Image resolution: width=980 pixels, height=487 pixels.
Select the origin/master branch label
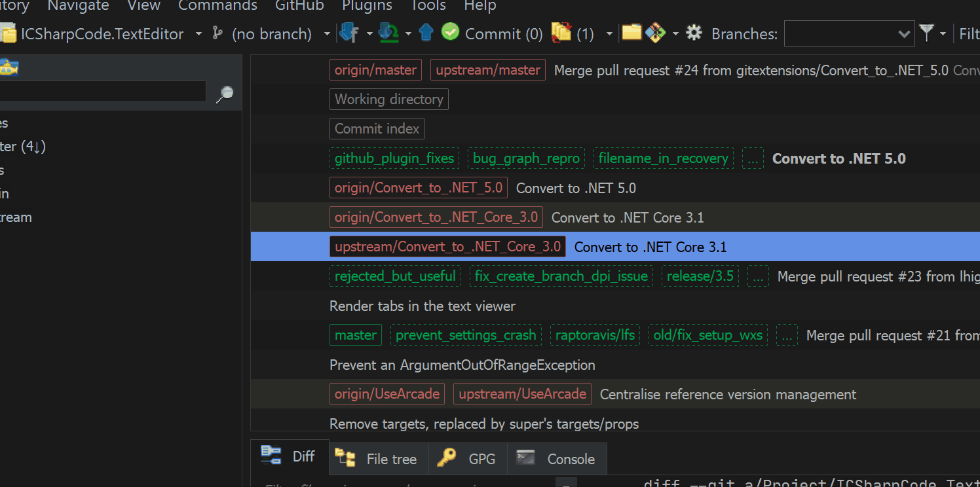375,69
